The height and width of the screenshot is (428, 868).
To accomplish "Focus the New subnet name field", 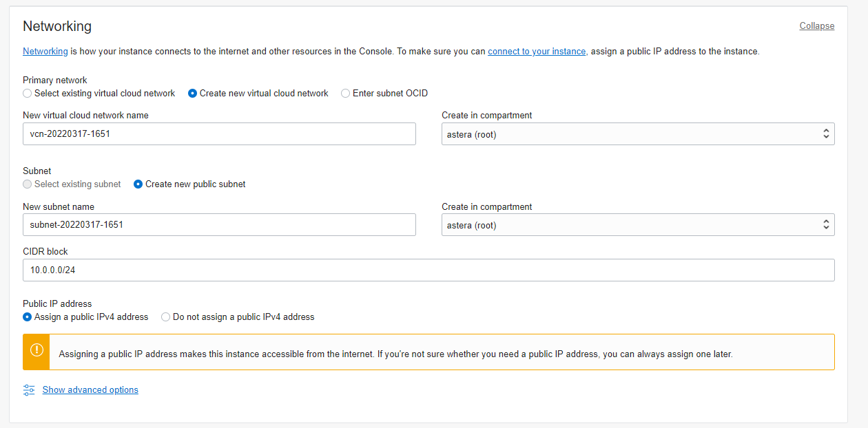I will [219, 225].
